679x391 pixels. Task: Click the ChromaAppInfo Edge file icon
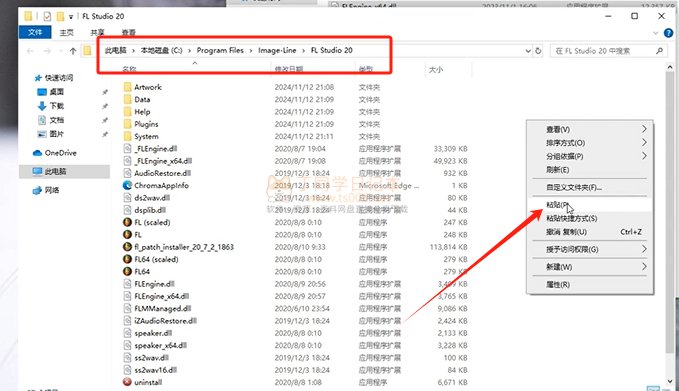tap(127, 185)
